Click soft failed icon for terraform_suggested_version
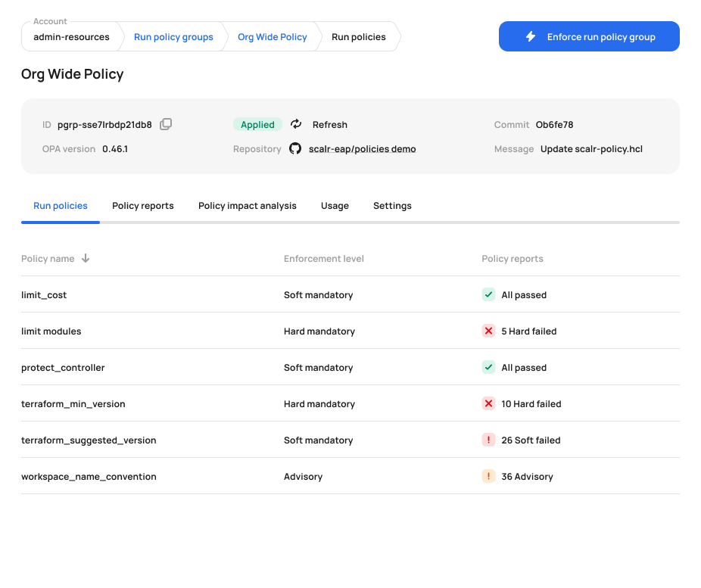Image resolution: width=701 pixels, height=588 pixels. 488,440
